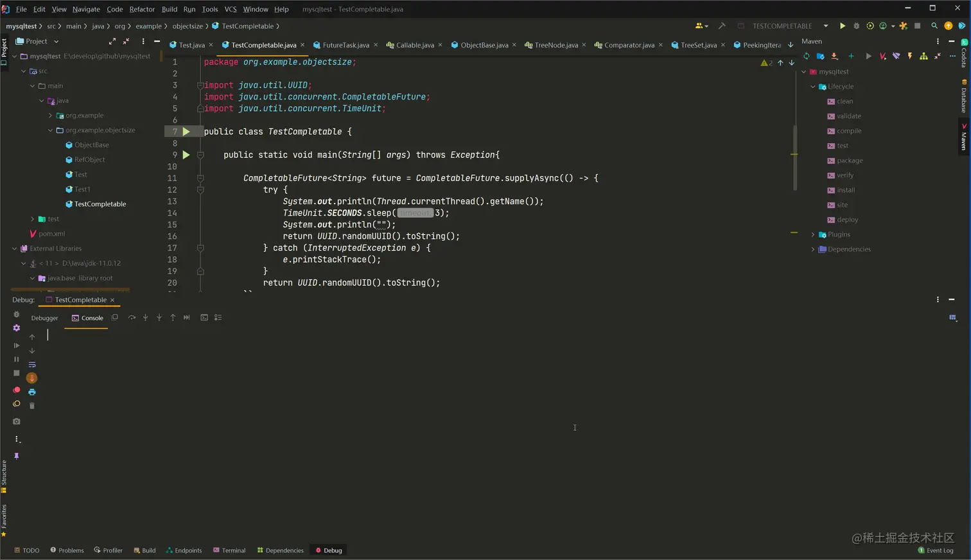Switch to the Debugger tab
Viewport: 971px width, 560px height.
(x=44, y=317)
